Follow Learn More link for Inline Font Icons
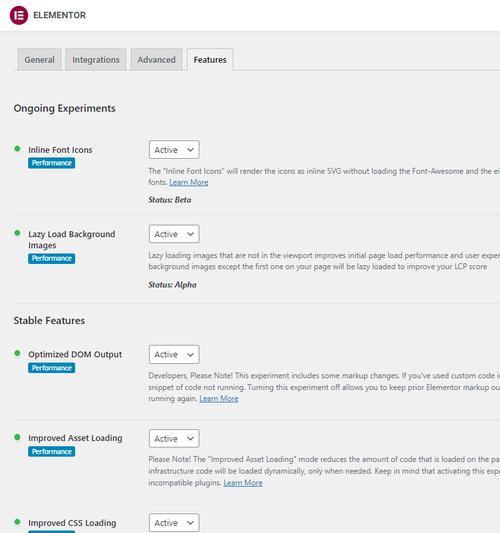500x533 pixels. tap(189, 183)
